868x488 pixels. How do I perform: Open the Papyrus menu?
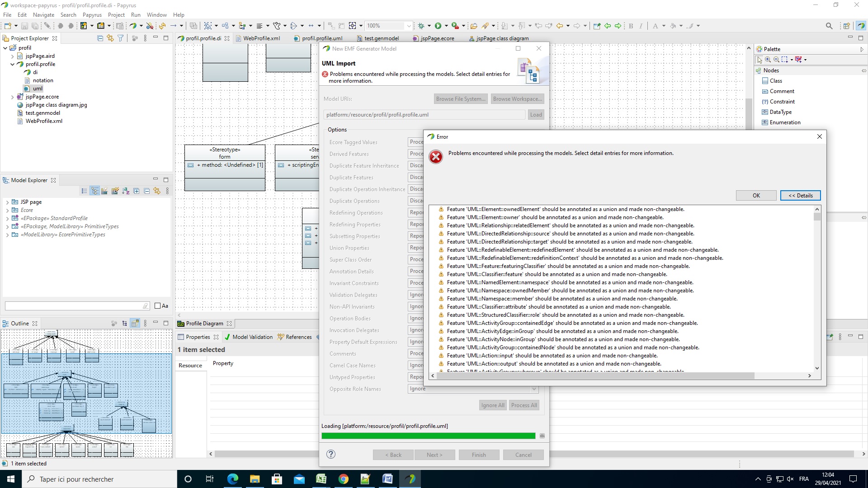tap(92, 14)
